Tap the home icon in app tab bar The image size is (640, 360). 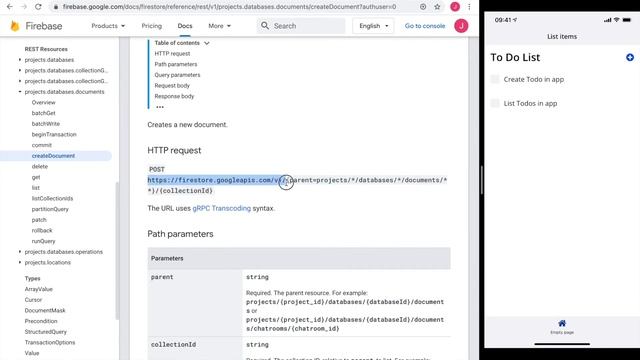pos(562,323)
